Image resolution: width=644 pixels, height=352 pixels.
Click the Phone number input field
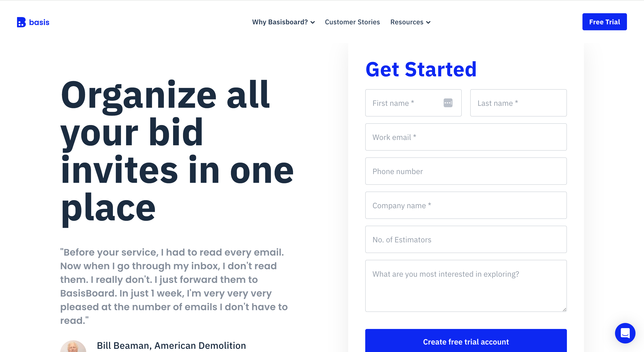point(466,171)
